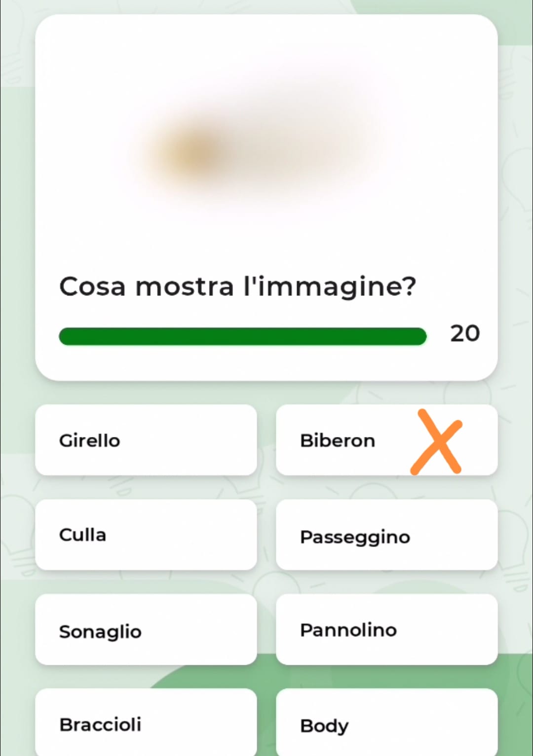
Task: Click the word 'Cosa' in the question
Action: (x=92, y=287)
